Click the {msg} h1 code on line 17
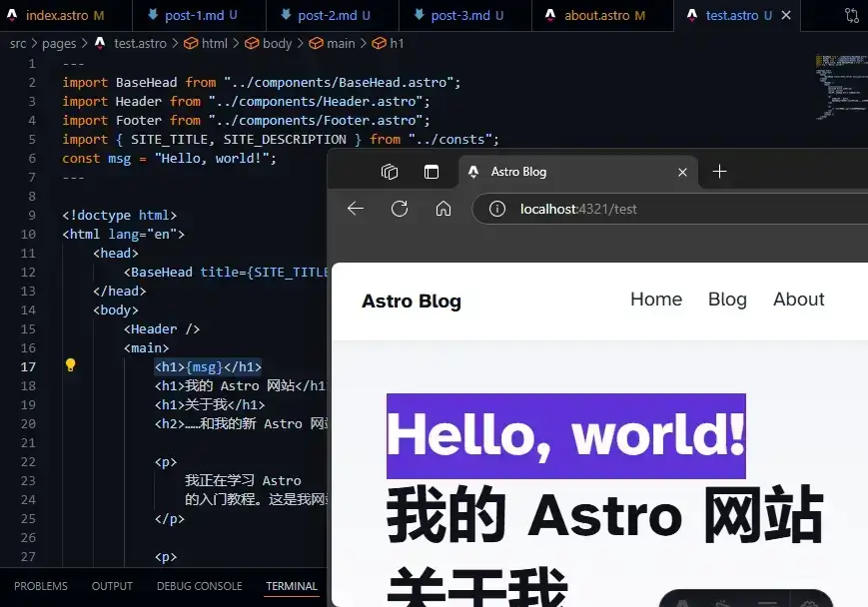 (x=208, y=366)
